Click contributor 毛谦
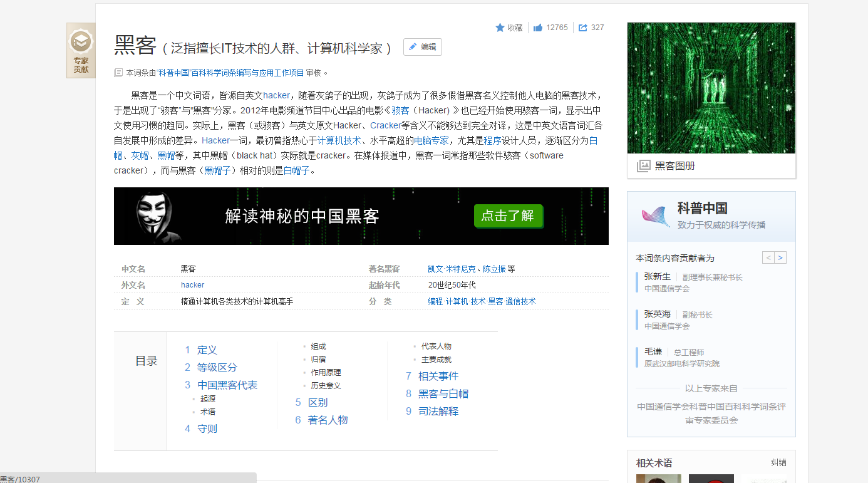The image size is (868, 483). (x=653, y=352)
